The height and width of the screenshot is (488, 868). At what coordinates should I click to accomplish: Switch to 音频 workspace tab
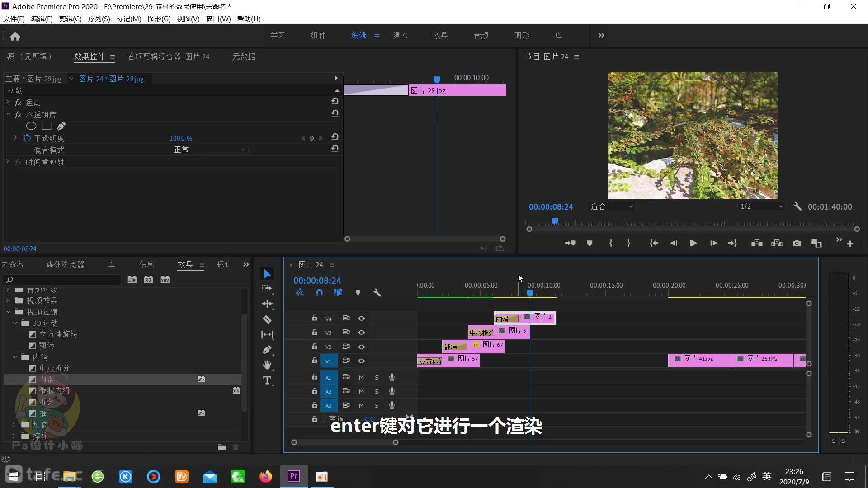pyautogui.click(x=481, y=35)
